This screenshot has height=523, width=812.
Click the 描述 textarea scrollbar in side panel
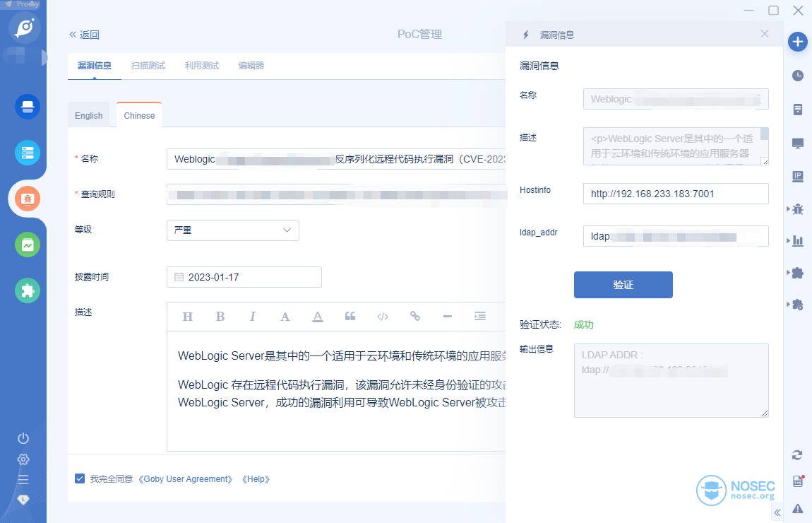coord(765,134)
